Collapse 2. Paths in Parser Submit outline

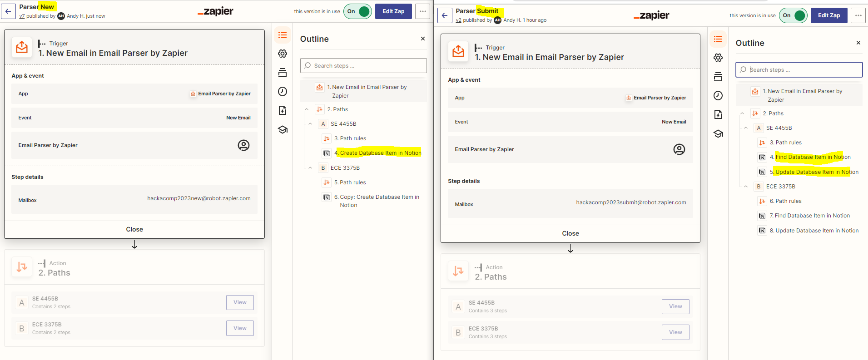click(742, 113)
